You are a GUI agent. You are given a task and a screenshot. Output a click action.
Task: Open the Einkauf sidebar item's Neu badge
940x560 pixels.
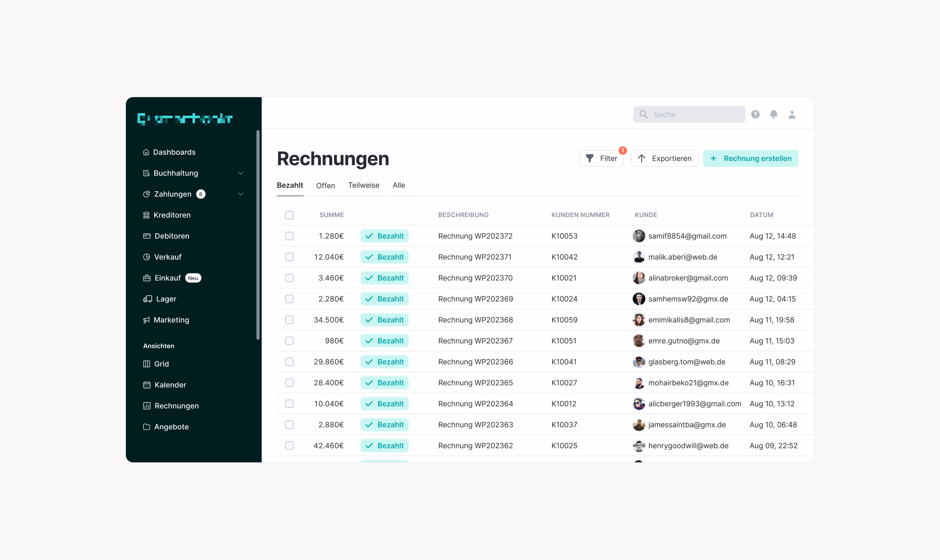click(x=193, y=278)
